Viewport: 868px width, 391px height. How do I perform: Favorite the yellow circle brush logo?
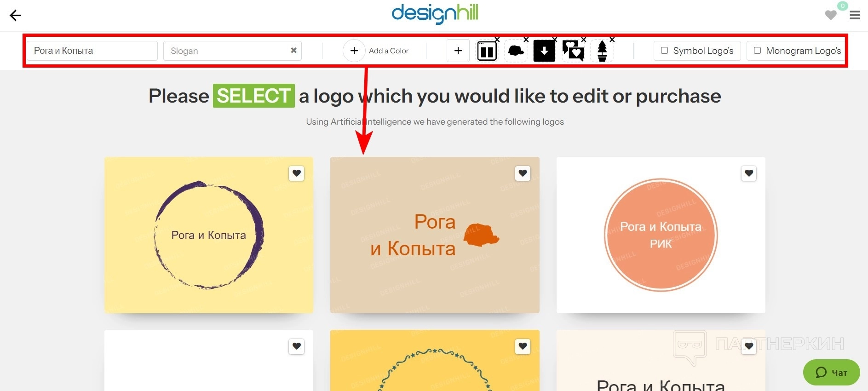[297, 173]
